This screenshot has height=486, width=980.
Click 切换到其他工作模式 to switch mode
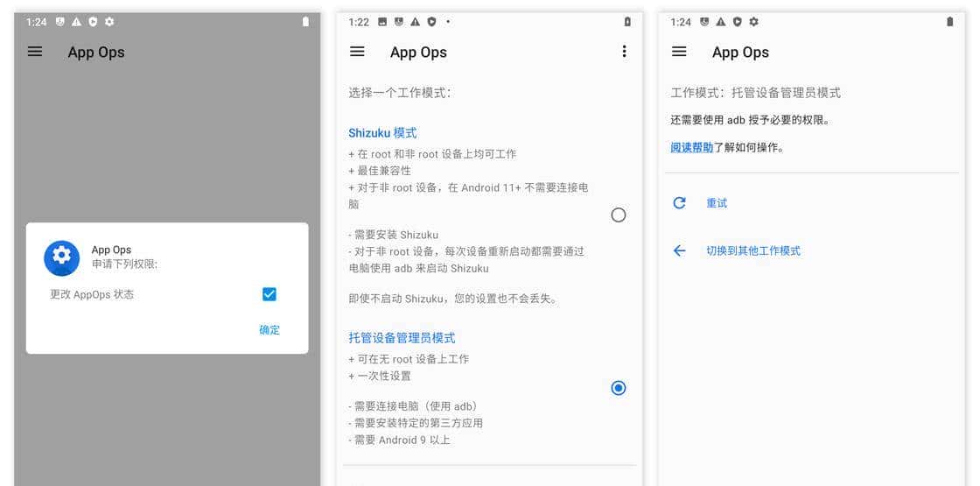click(753, 250)
